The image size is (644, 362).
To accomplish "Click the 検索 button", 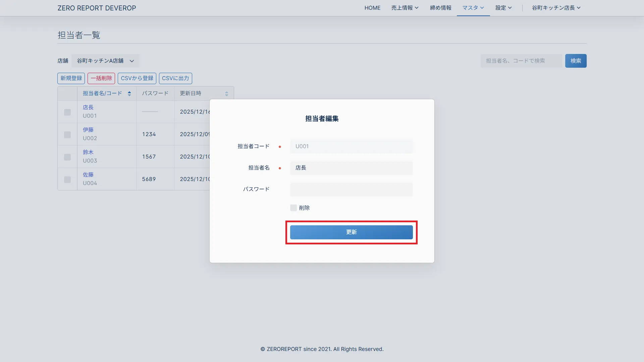I will 576,61.
